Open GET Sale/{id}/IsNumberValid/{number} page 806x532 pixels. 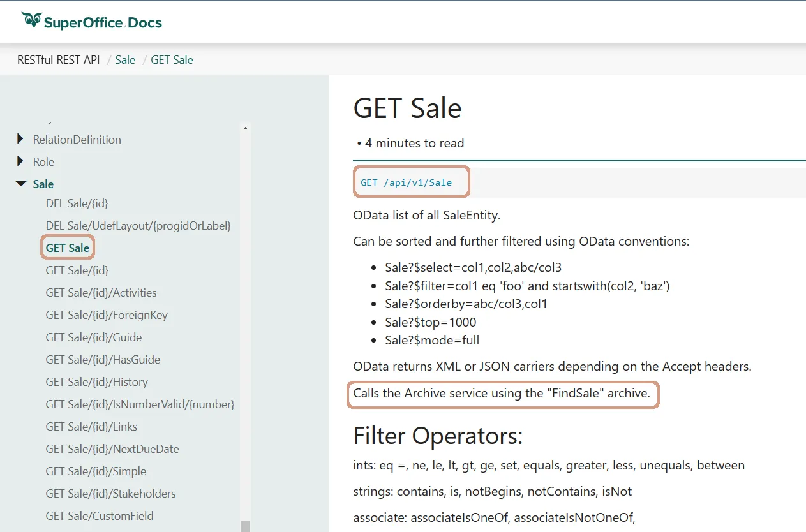(140, 404)
